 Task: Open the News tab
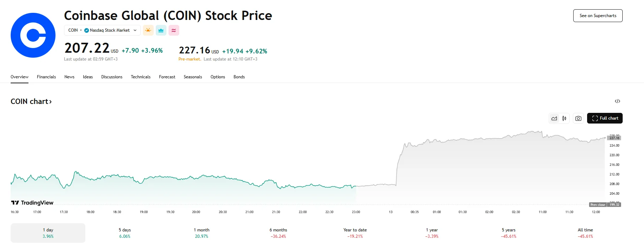coord(69,77)
